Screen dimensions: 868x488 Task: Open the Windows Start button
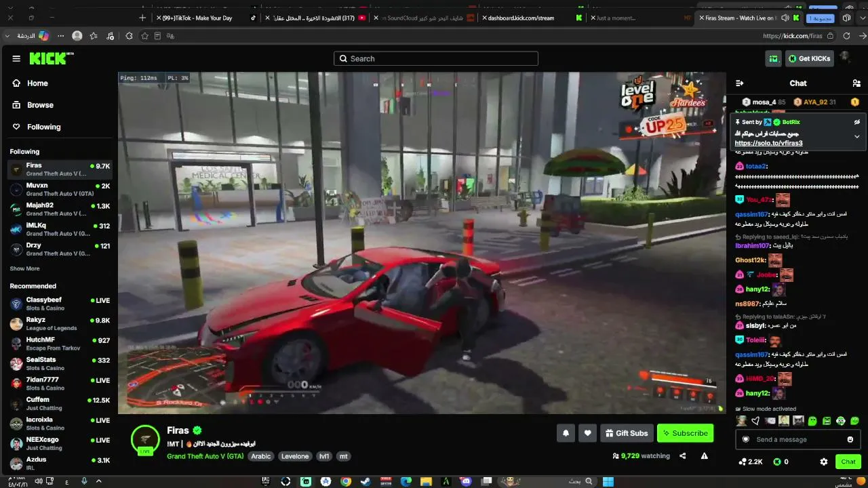click(608, 481)
